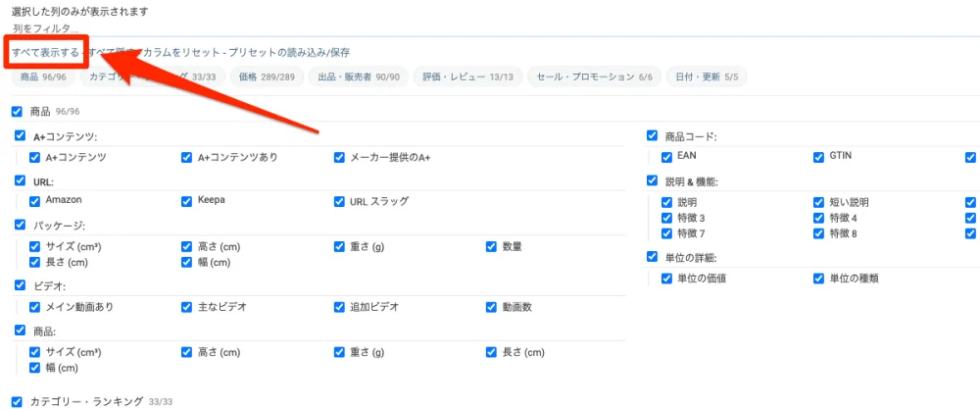Uncheck the 商品 96/96 section checkbox
The height and width of the screenshot is (409, 980).
click(x=17, y=111)
